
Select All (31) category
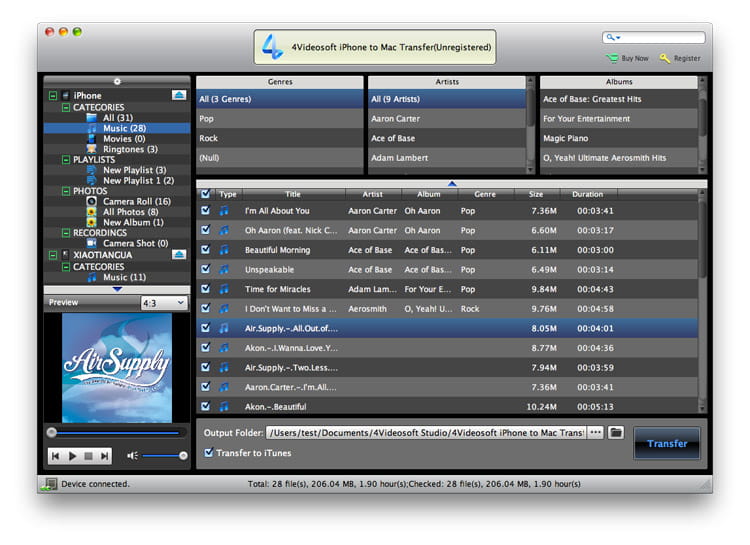coord(117,118)
